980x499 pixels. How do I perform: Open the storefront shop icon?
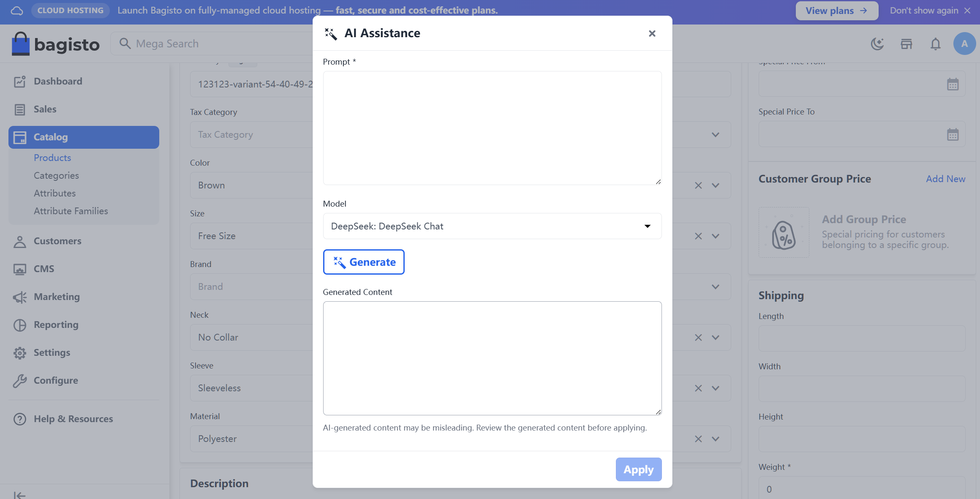906,44
